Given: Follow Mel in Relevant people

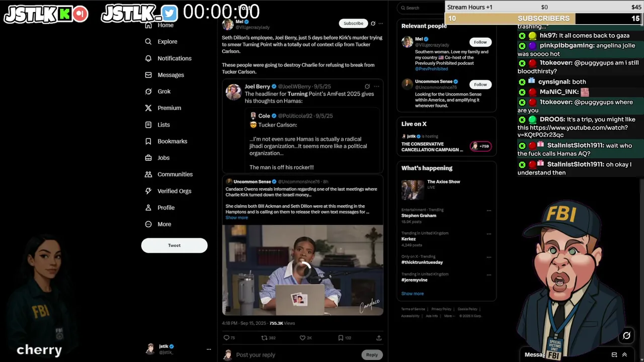Looking at the screenshot, I should click(480, 42).
